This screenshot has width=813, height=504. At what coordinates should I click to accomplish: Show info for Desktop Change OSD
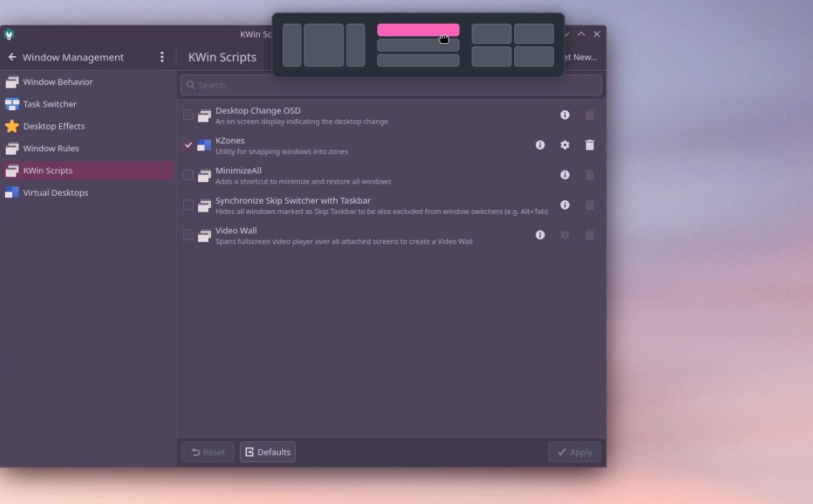tap(565, 115)
